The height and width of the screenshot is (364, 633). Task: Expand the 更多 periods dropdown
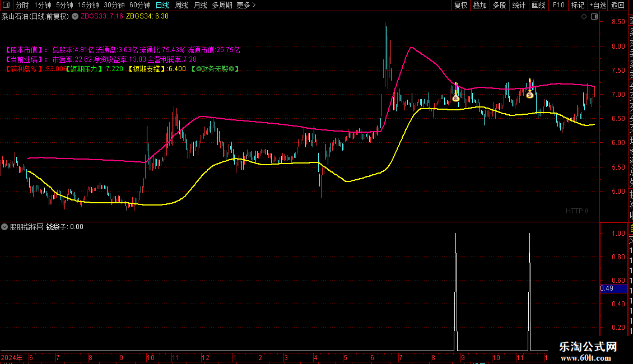click(x=246, y=5)
